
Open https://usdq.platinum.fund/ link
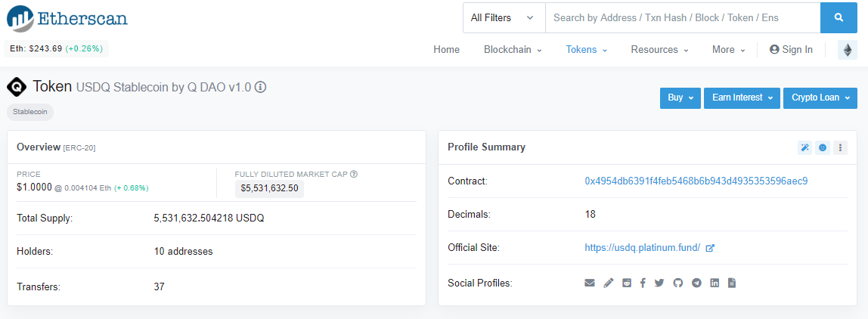coord(642,247)
